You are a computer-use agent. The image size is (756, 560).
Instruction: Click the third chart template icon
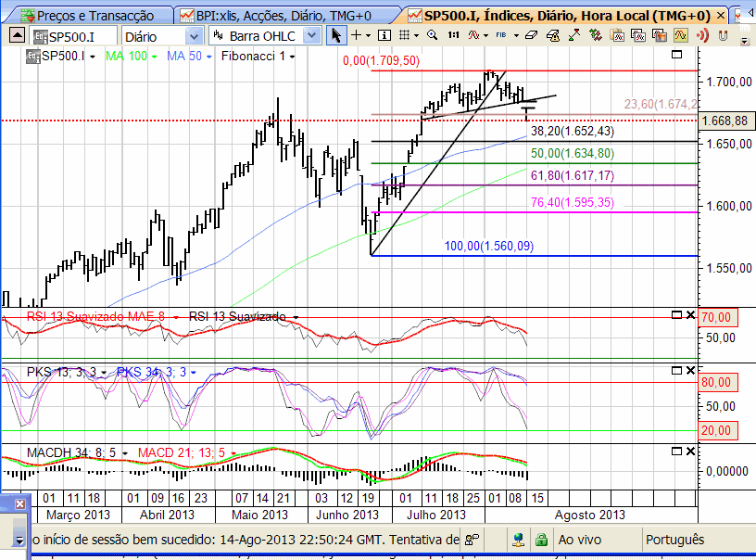tap(659, 35)
